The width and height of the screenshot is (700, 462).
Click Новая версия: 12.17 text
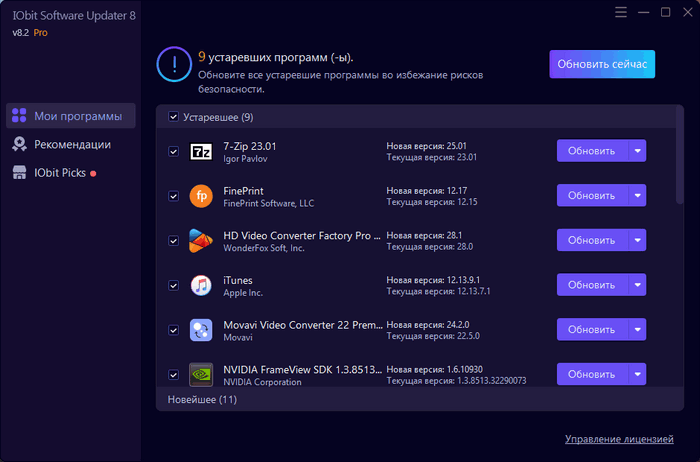click(x=427, y=191)
